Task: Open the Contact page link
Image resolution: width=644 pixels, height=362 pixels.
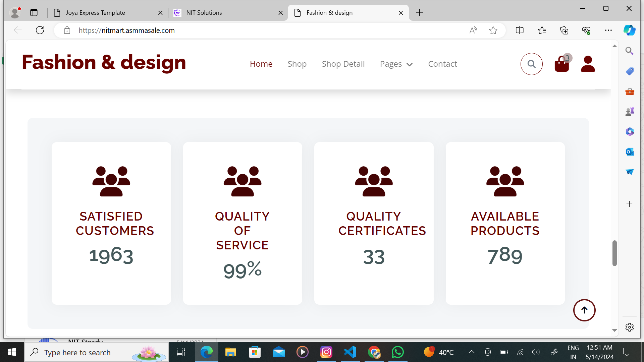Action: click(x=442, y=64)
